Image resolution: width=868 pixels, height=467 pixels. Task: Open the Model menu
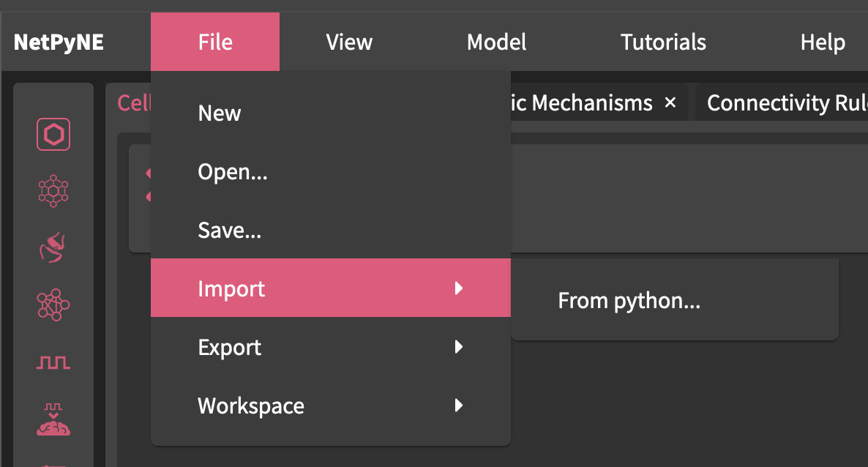tap(497, 42)
